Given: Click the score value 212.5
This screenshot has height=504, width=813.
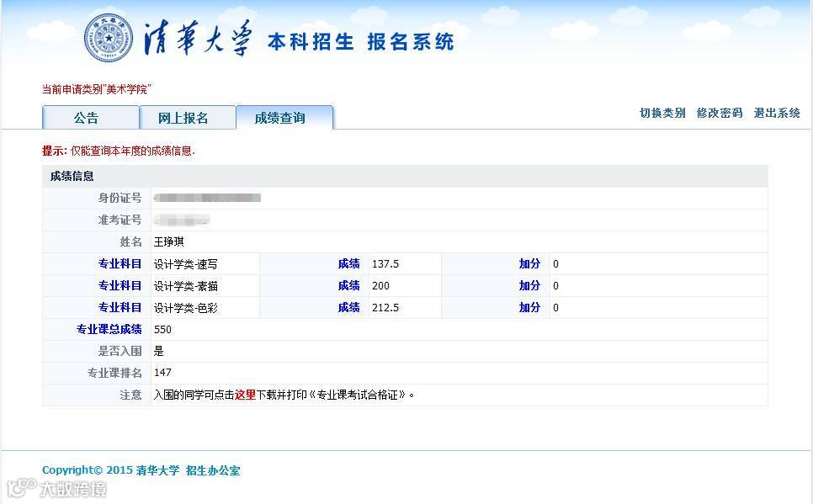Looking at the screenshot, I should [x=385, y=307].
